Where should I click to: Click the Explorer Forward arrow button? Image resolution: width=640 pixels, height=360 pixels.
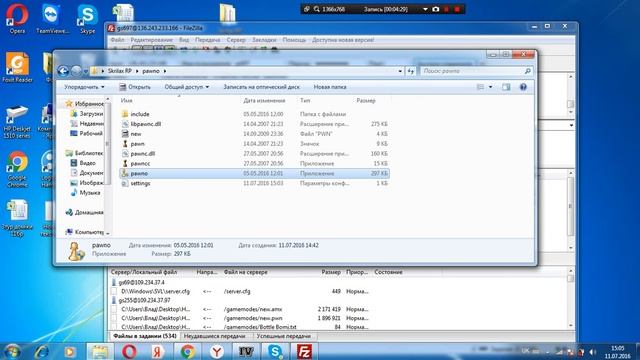[x=76, y=71]
